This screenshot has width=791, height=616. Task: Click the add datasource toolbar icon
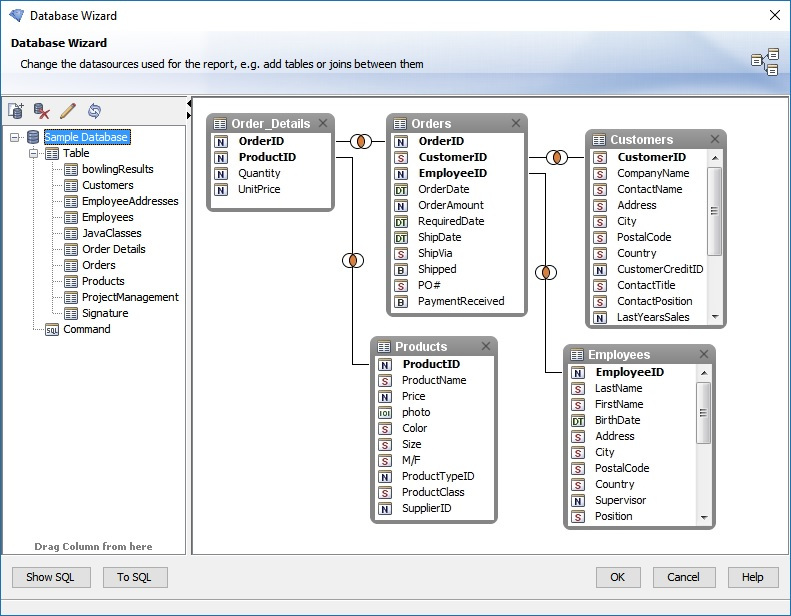[16, 111]
